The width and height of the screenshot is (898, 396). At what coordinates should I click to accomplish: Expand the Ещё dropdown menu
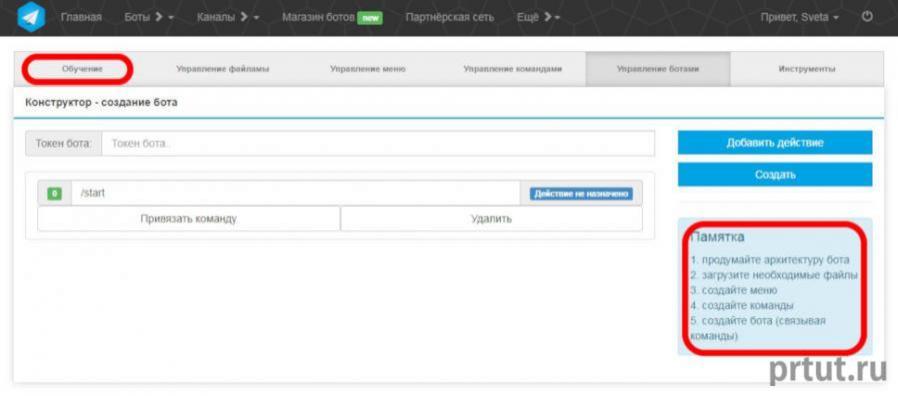pyautogui.click(x=538, y=17)
